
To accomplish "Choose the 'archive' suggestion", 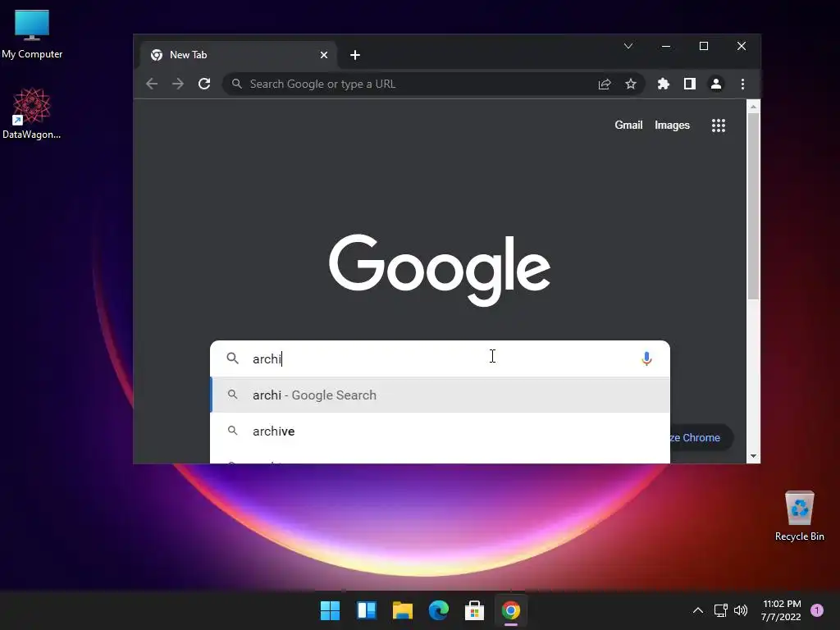I will click(x=440, y=431).
